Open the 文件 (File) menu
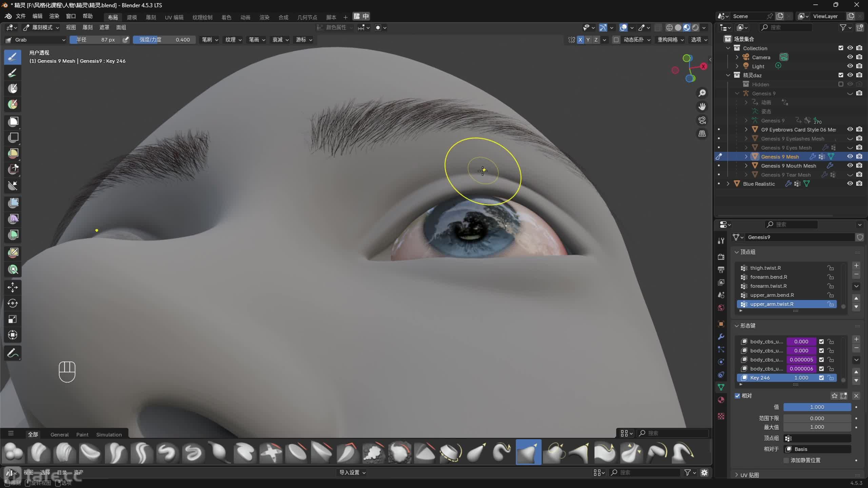 [20, 16]
